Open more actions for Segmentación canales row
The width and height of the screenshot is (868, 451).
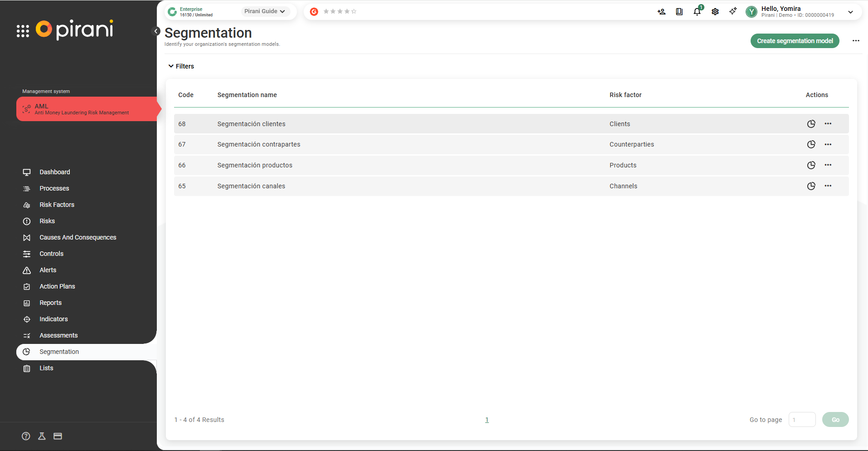pos(828,186)
